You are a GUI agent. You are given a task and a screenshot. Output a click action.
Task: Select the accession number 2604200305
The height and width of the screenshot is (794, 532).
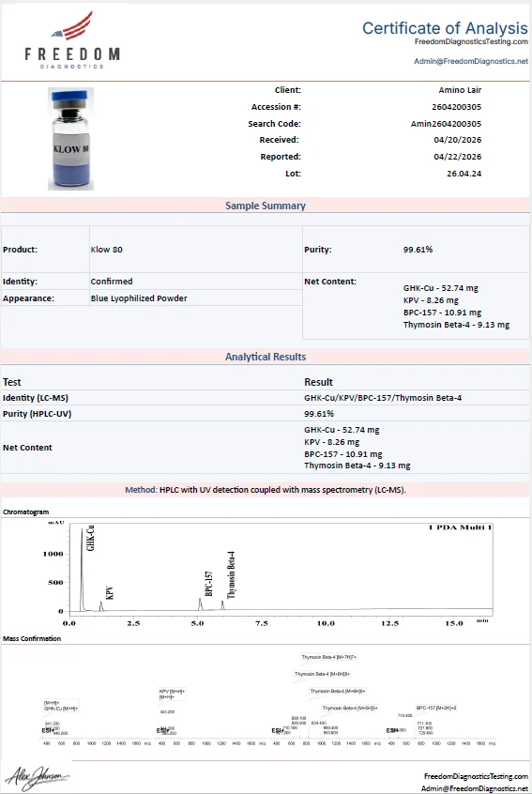tap(456, 107)
